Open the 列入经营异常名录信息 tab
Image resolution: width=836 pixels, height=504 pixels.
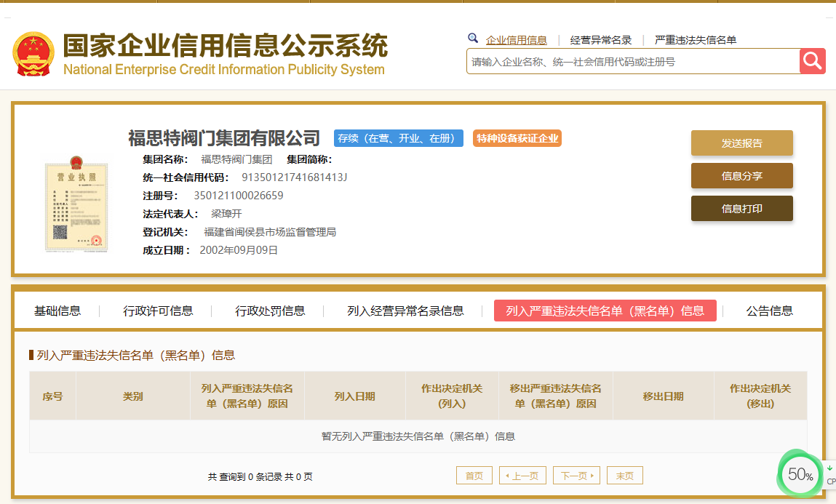tap(405, 311)
